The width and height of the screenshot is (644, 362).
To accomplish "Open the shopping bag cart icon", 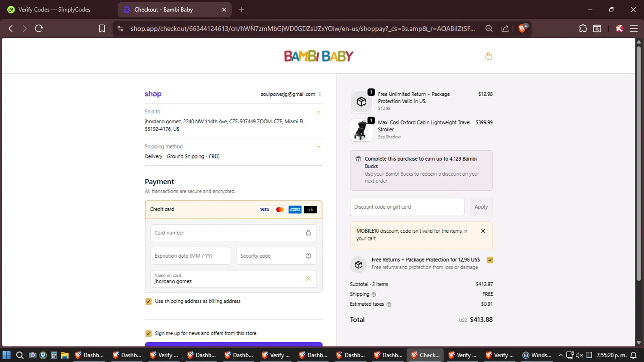I will click(x=489, y=56).
